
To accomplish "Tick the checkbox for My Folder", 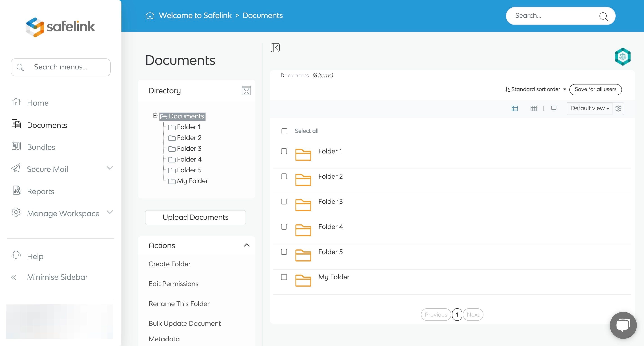I will [284, 277].
